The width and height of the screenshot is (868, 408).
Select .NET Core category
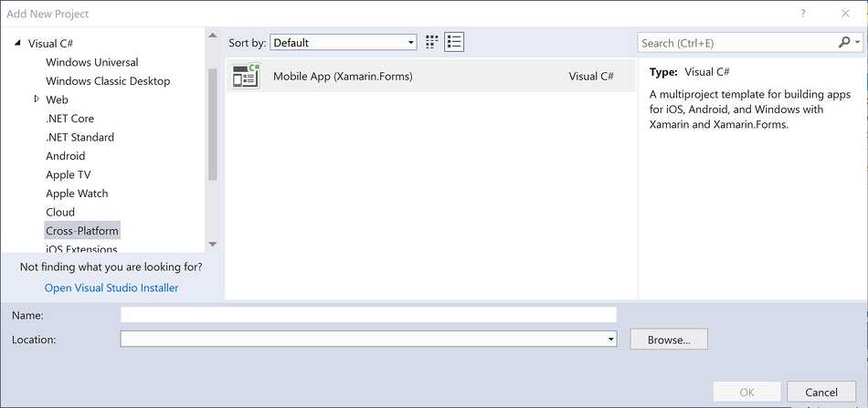[x=69, y=119]
